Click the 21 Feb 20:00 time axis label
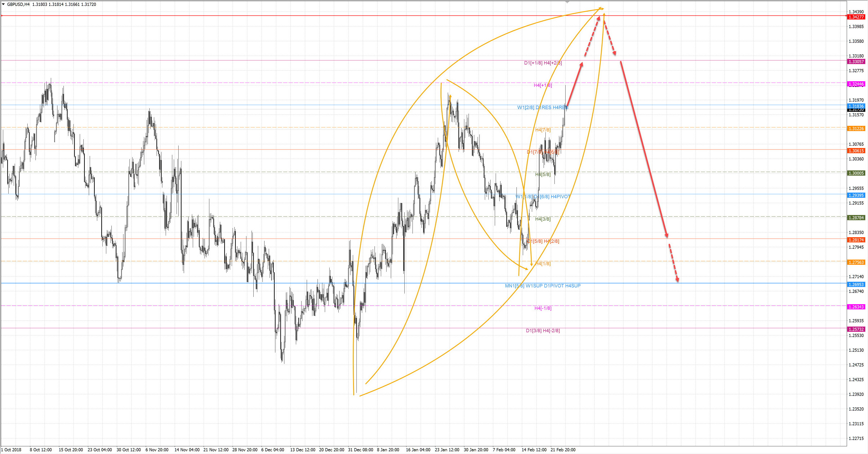 563,450
